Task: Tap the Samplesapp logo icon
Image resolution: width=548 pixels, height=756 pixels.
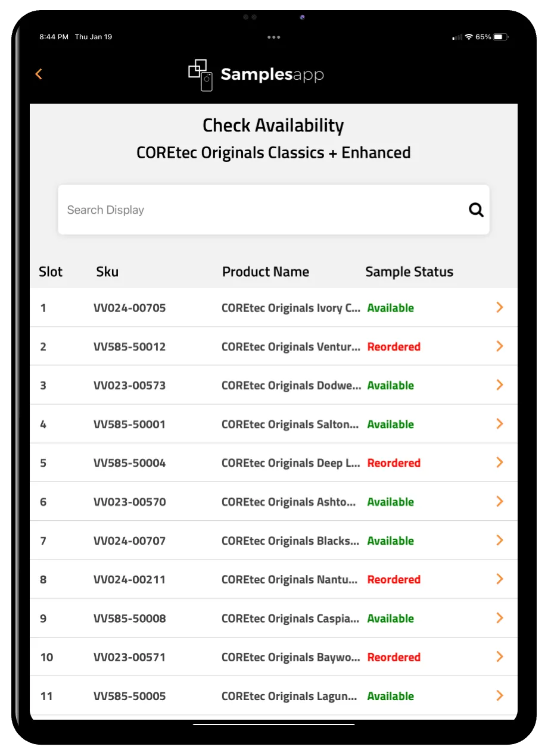Action: 201,75
